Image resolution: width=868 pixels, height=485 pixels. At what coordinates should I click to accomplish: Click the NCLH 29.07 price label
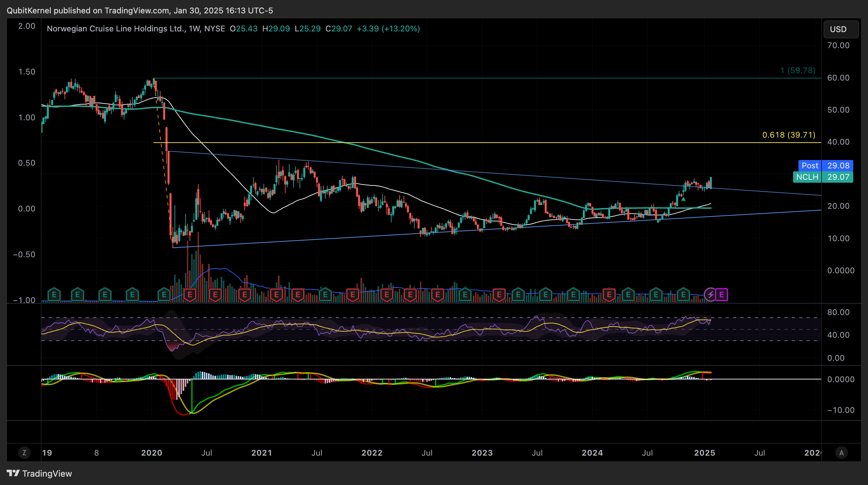(823, 177)
